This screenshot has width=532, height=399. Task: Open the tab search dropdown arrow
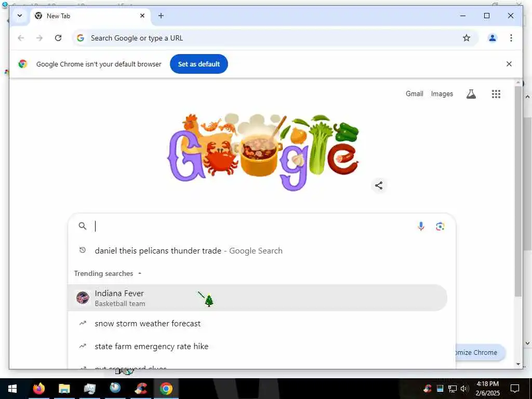coord(20,16)
